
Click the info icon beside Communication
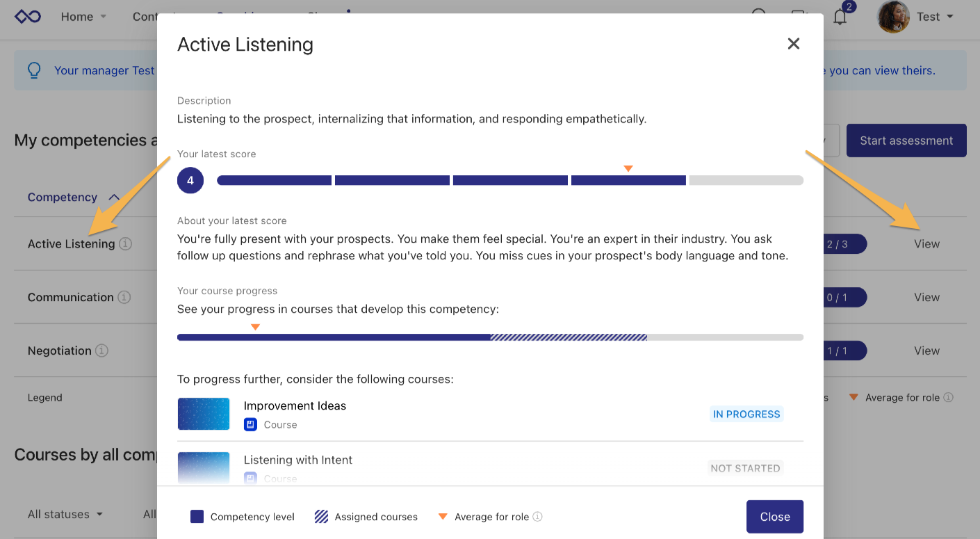pos(124,298)
